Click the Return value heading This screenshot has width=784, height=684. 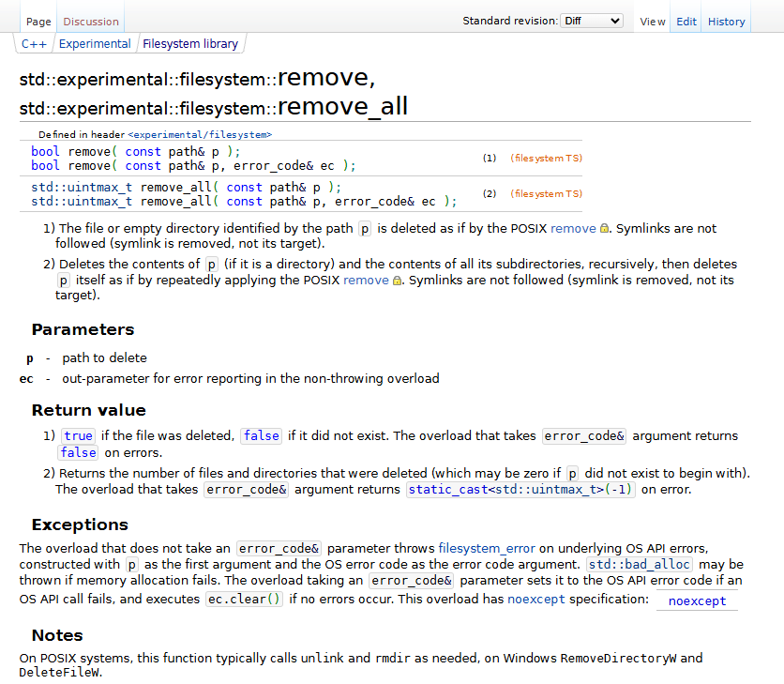[x=89, y=410]
